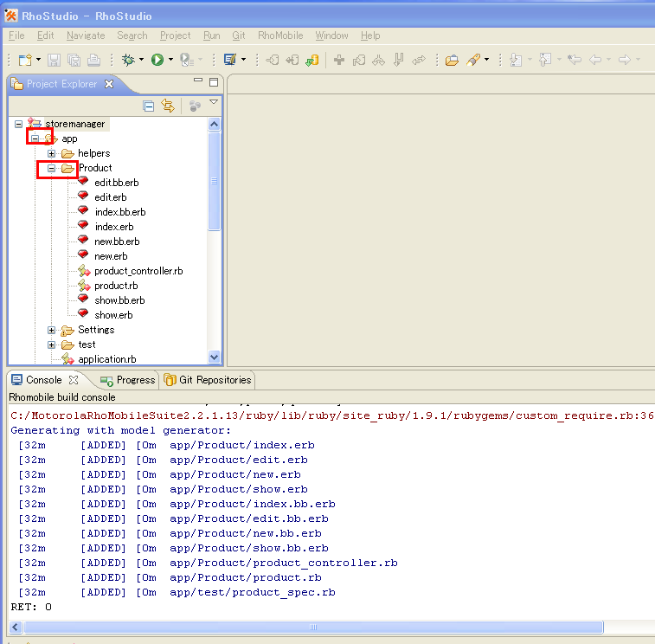Click the Back navigation arrow
The width and height of the screenshot is (655, 644).
(x=595, y=60)
